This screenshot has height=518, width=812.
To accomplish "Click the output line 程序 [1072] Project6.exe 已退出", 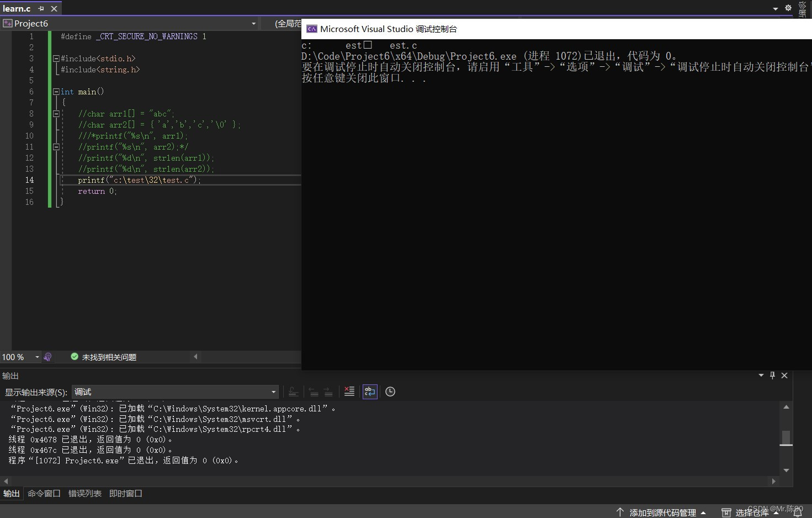I will 123,461.
